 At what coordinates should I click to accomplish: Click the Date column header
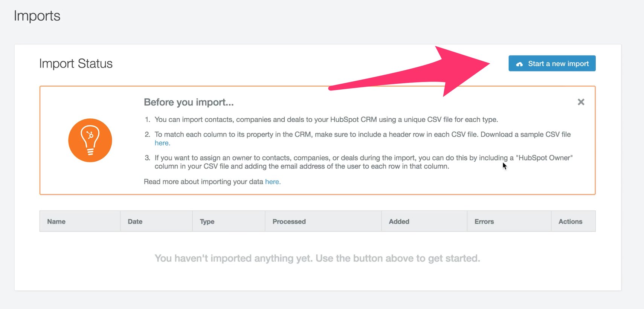tap(134, 221)
